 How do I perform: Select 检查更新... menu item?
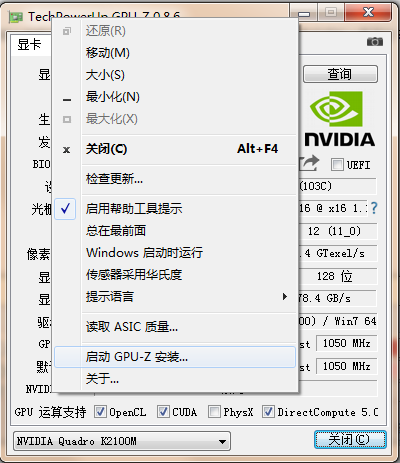tap(175, 179)
